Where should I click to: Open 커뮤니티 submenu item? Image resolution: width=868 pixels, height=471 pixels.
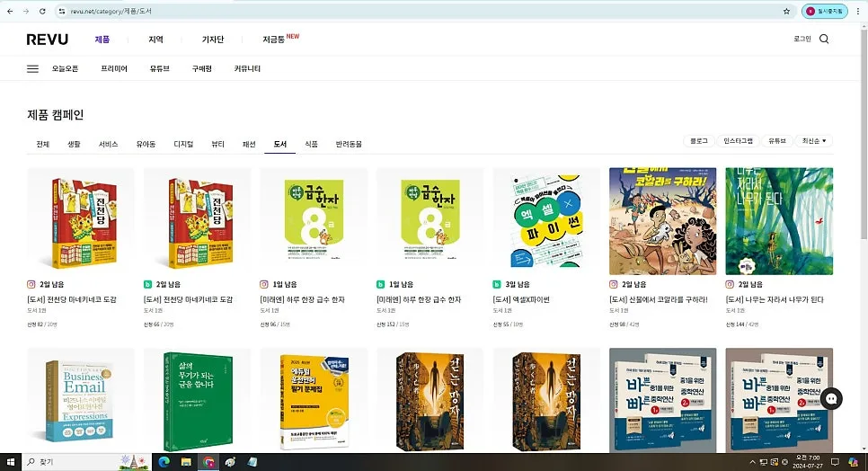tap(247, 68)
